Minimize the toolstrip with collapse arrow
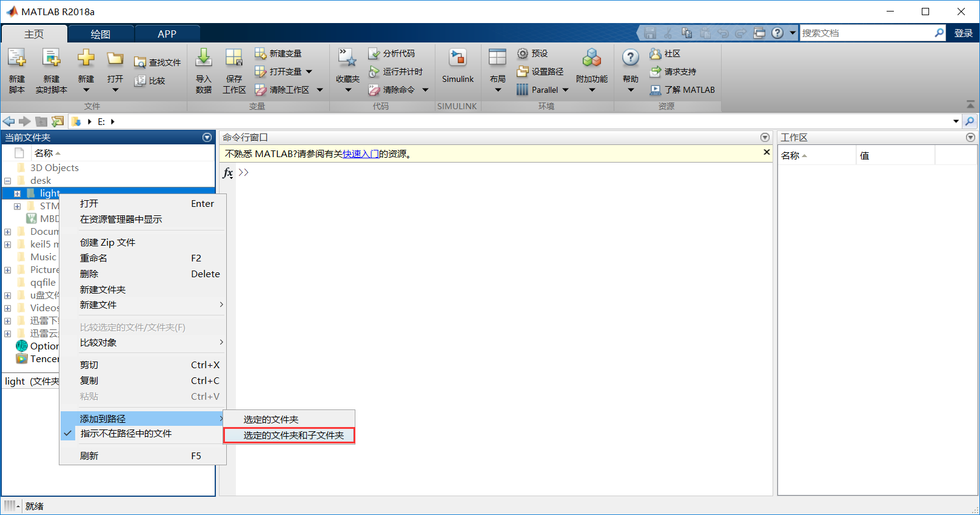The height and width of the screenshot is (515, 980). 970,104
